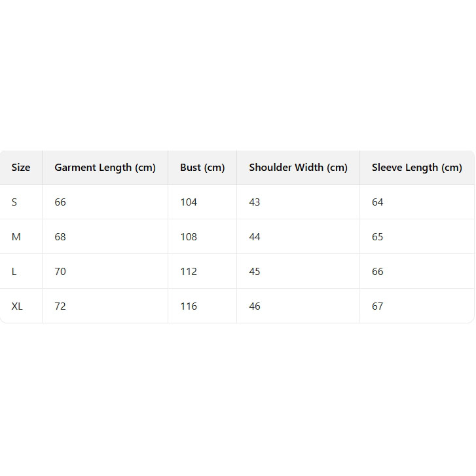
Task: Select bust value 116 for size XL
Action: click(x=189, y=306)
